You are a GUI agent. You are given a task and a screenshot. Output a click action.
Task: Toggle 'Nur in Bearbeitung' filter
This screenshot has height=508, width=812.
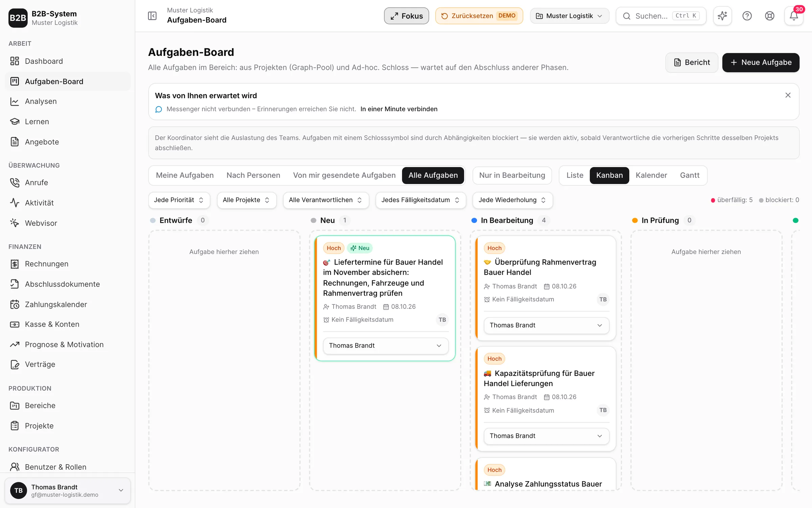[512, 175]
